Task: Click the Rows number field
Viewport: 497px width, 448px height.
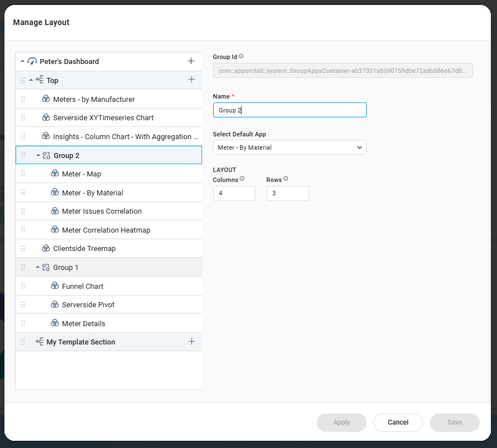Action: (287, 193)
